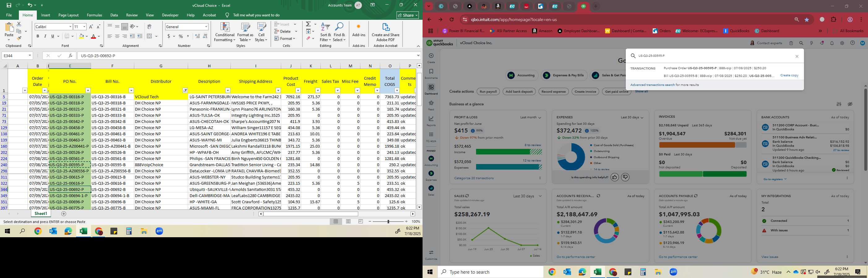Click the Chrome extensions puzzle icon
The height and width of the screenshot is (278, 868).
834,19
